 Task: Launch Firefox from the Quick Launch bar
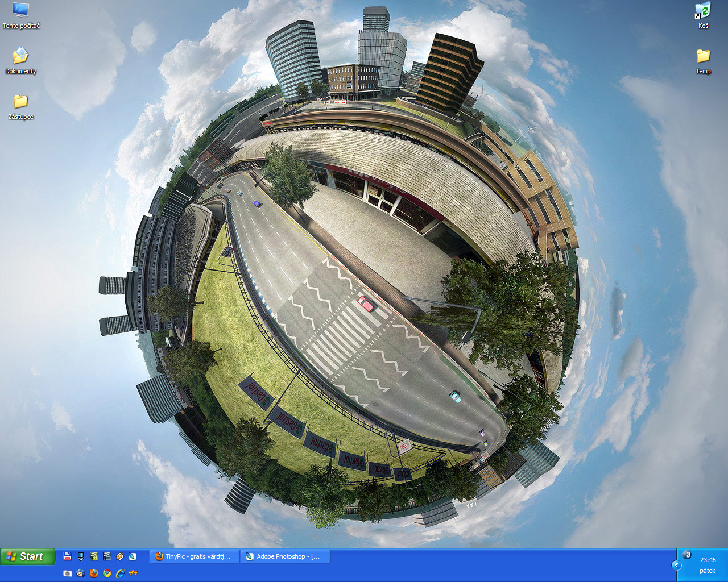click(x=94, y=573)
